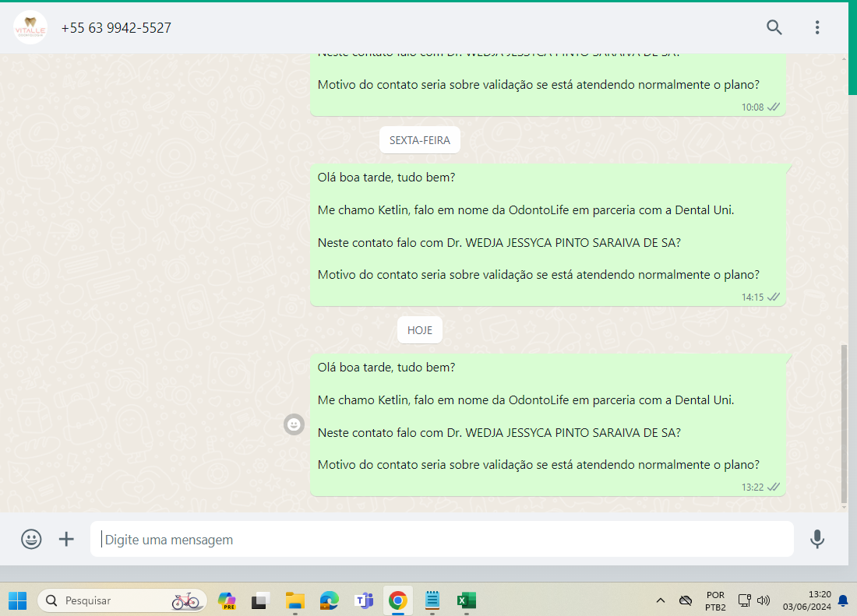Click the OneDrive cloud tray icon
The height and width of the screenshot is (616, 857).
click(x=686, y=600)
